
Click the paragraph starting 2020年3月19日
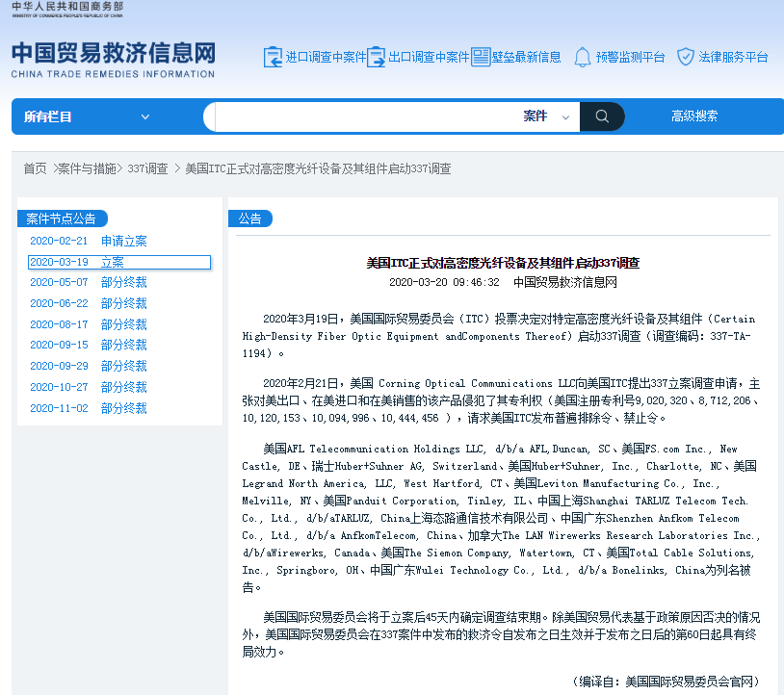point(499,336)
